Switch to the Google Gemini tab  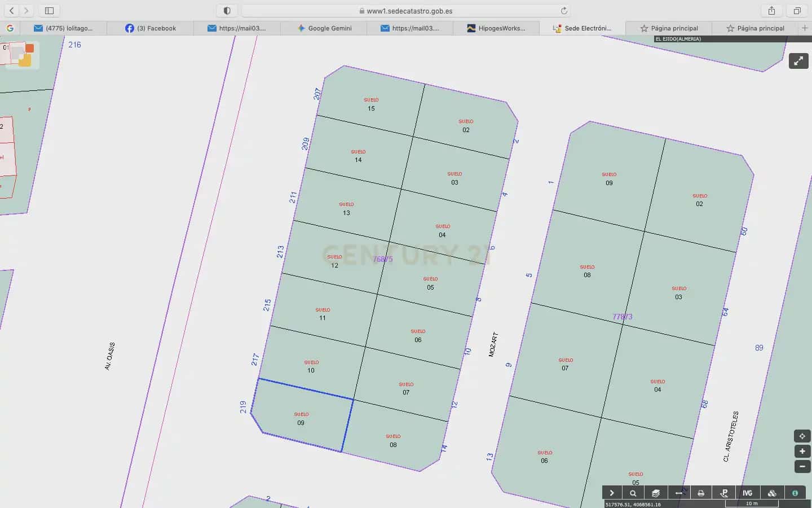pyautogui.click(x=324, y=28)
